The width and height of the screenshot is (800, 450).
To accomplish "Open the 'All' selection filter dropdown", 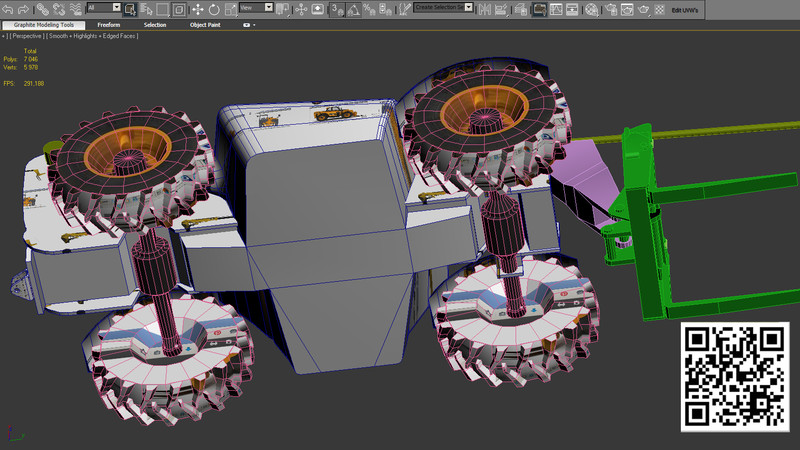I will (103, 8).
